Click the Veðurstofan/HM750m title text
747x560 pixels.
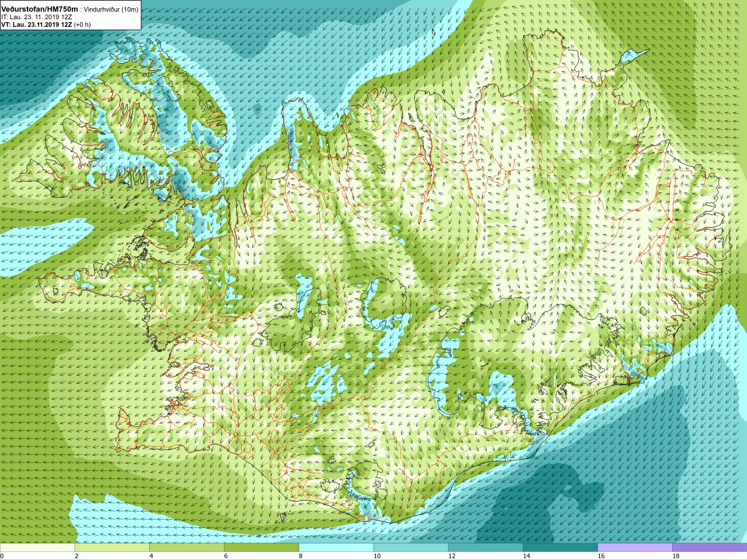(40, 9)
